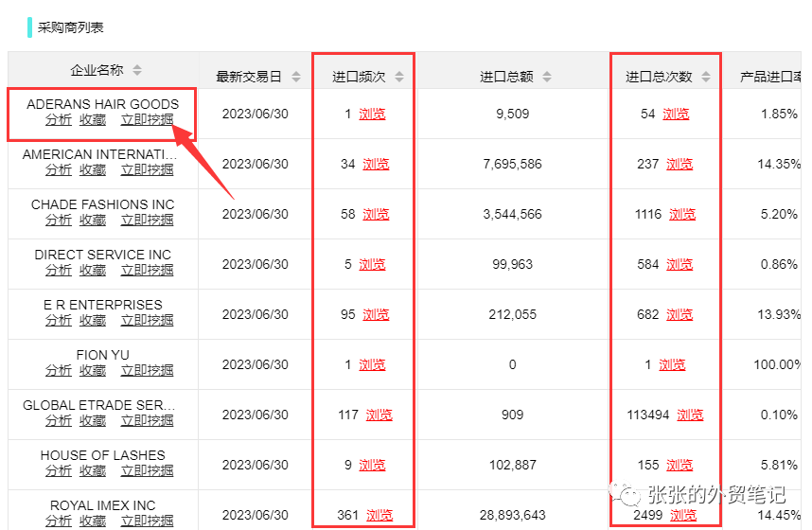Viewport: 812px width, 530px height.
Task: Select import total value 28,893,643
Action: tap(512, 516)
